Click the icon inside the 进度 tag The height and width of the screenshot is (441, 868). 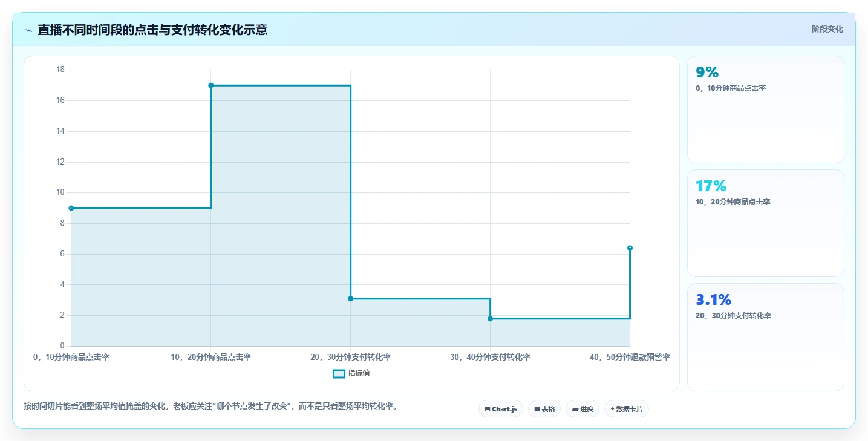(575, 410)
